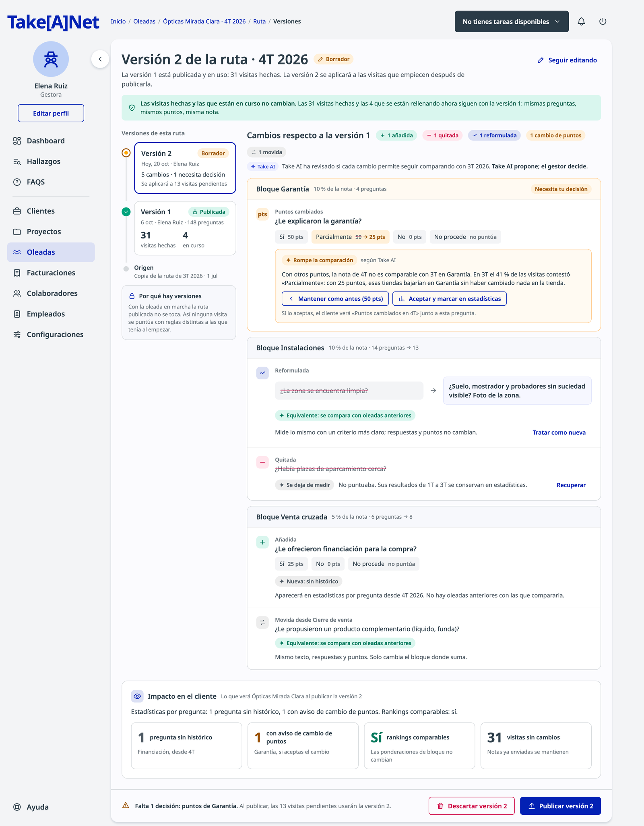Select the Versión 2 Borrador card
The width and height of the screenshot is (644, 826).
tap(185, 168)
